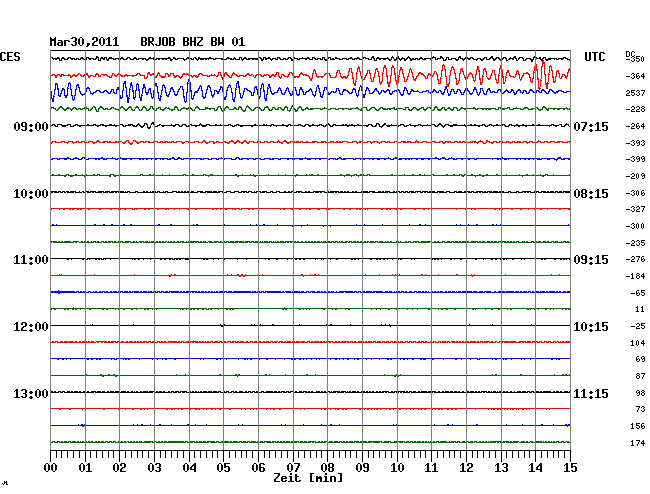This screenshot has width=650, height=494.
Task: Select DC offset value -327
Action: [635, 209]
